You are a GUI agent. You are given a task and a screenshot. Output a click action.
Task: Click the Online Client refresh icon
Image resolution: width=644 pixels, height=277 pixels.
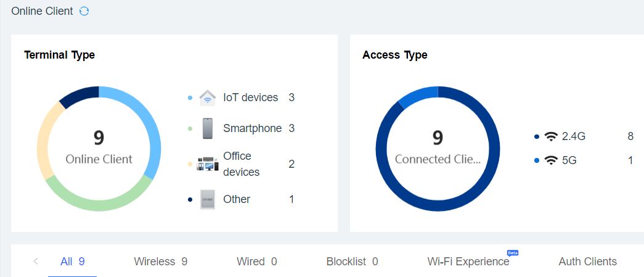pyautogui.click(x=84, y=11)
